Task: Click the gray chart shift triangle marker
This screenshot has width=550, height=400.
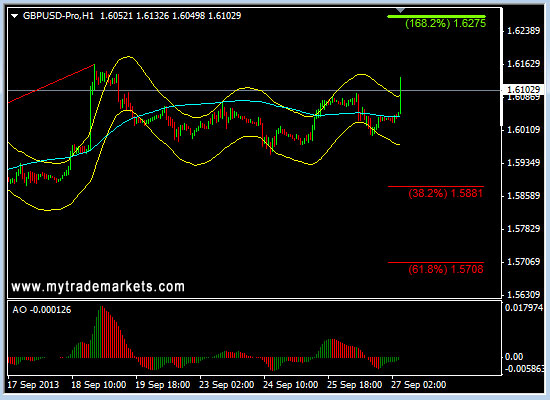Action: 400,11
